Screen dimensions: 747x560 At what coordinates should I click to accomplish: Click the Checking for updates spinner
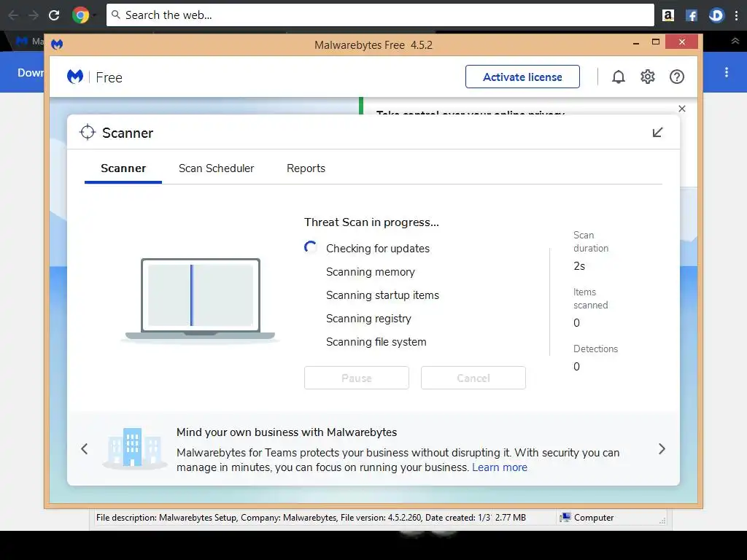[311, 247]
